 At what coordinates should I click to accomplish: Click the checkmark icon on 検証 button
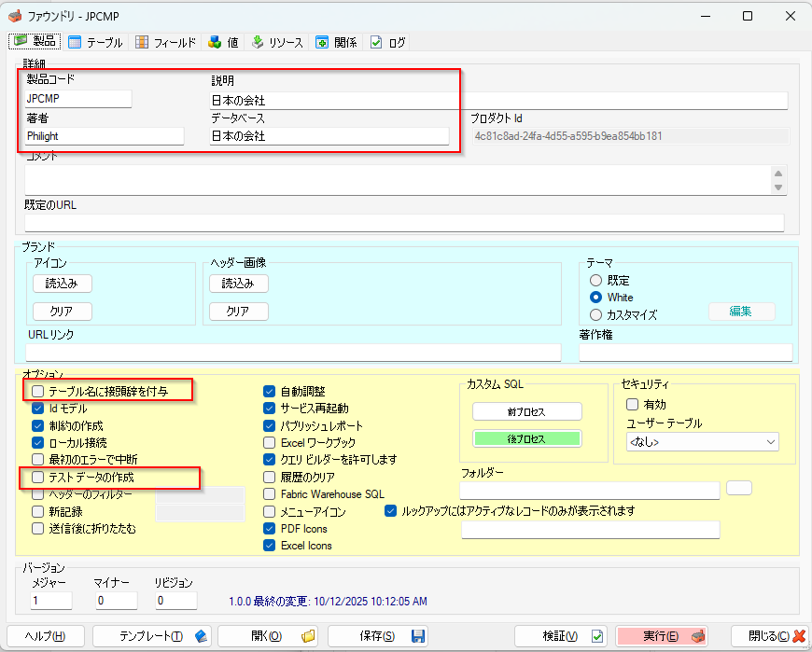tap(597, 636)
